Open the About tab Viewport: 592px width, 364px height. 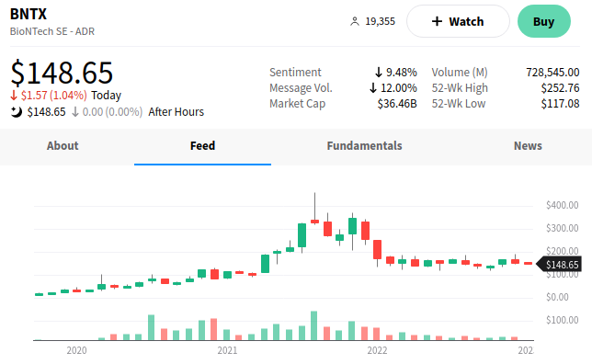(x=63, y=146)
